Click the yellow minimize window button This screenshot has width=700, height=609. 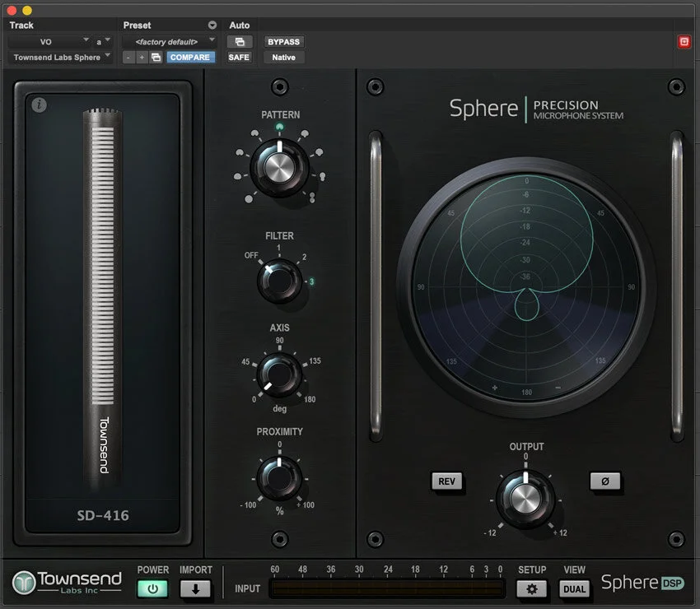pyautogui.click(x=27, y=10)
